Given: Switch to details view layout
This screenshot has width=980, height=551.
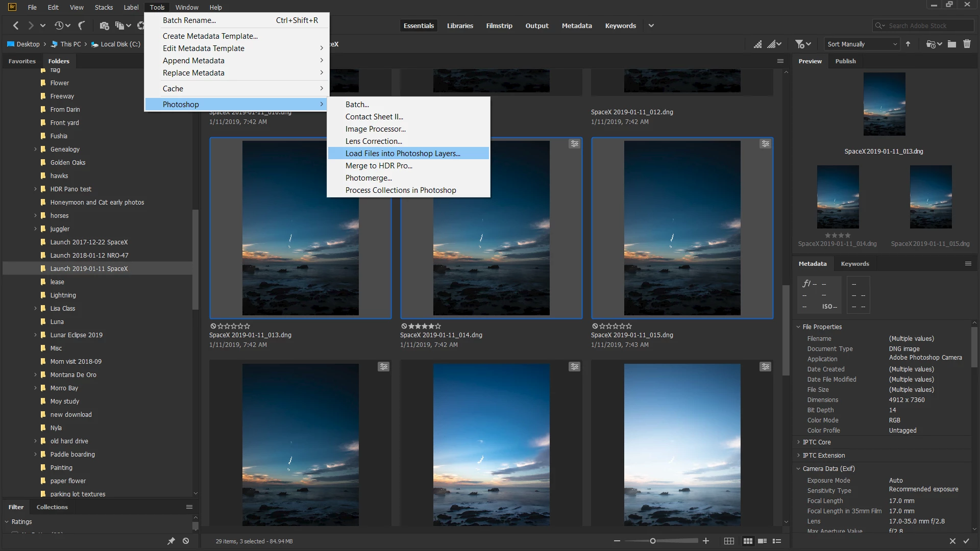Looking at the screenshot, I should pos(763,541).
